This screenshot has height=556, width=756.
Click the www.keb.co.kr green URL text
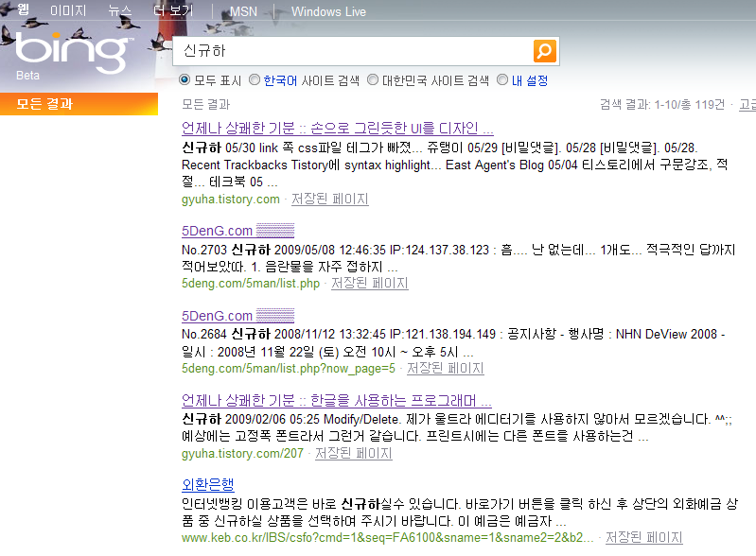point(388,538)
